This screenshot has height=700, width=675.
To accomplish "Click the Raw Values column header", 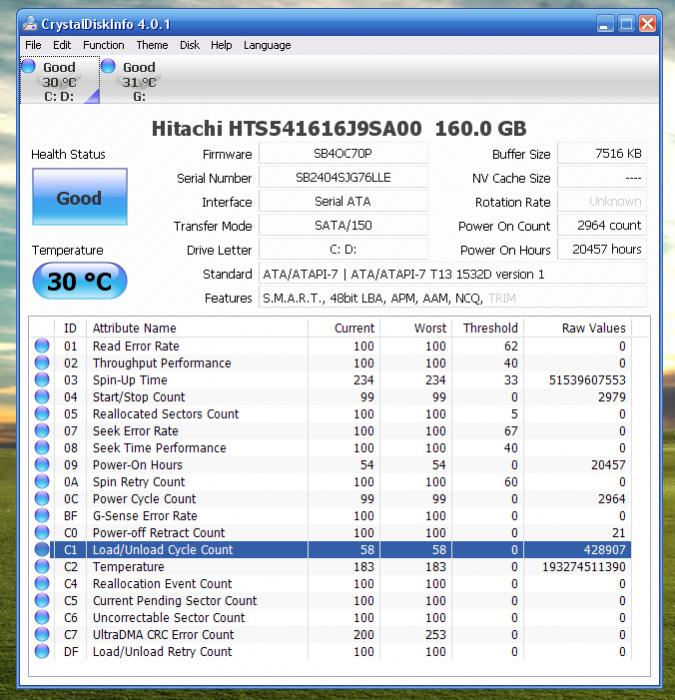I will point(577,328).
